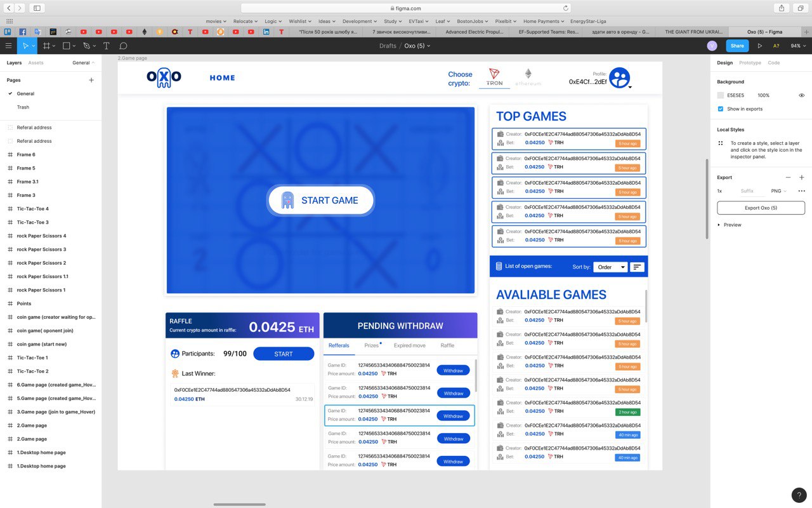Click the Share button
Screen dimensions: 812x508
[737, 46]
